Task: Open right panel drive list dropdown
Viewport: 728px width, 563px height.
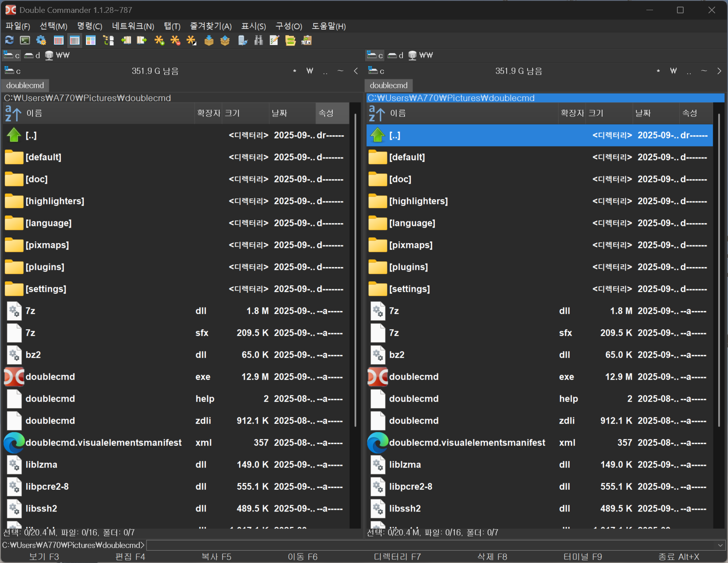Action: tap(377, 71)
